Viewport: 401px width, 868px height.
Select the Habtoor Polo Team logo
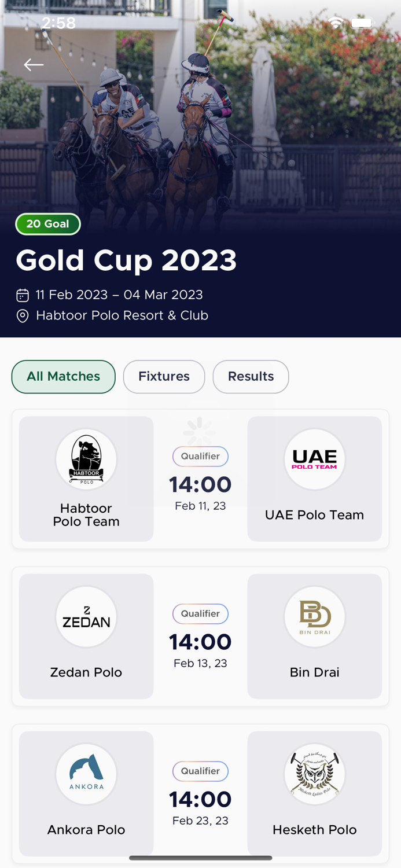pyautogui.click(x=86, y=459)
